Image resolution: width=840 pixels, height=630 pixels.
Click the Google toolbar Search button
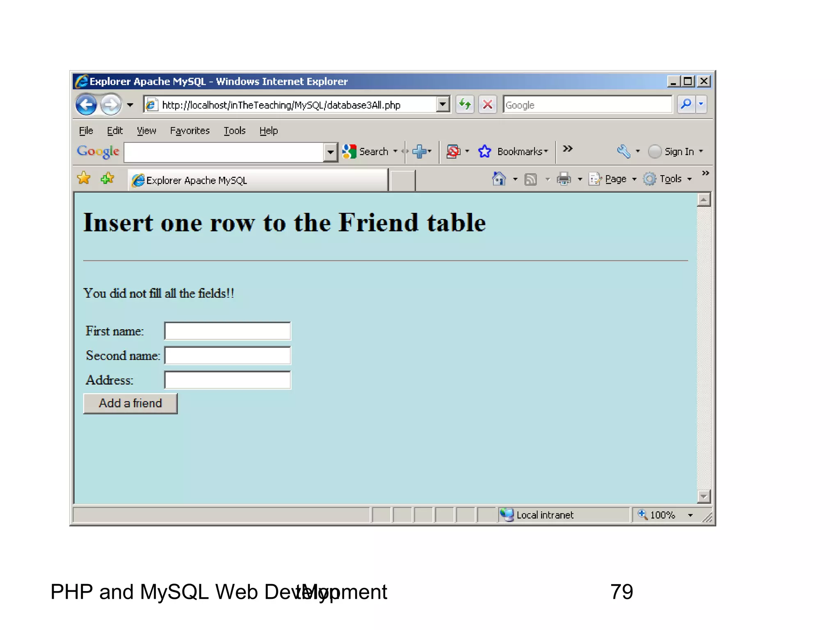point(365,151)
